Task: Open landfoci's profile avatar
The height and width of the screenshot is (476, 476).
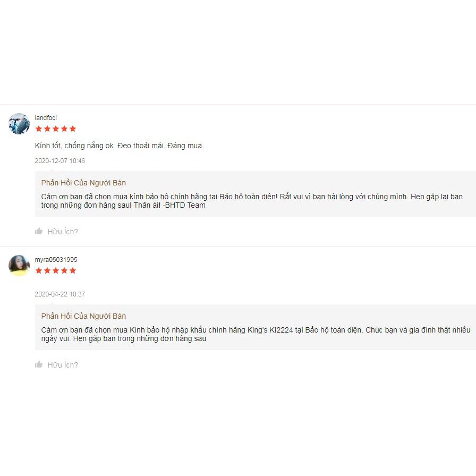Action: 19,124
